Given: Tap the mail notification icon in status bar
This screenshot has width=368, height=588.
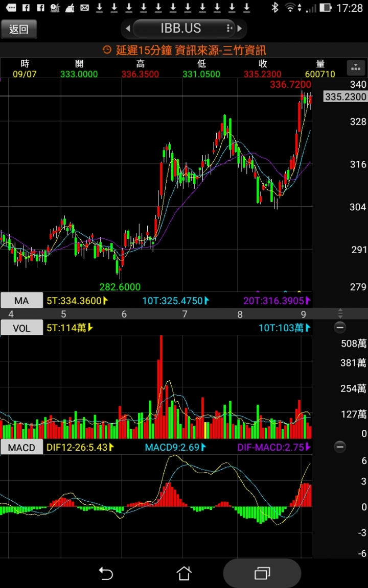Looking at the screenshot, I should [x=85, y=8].
